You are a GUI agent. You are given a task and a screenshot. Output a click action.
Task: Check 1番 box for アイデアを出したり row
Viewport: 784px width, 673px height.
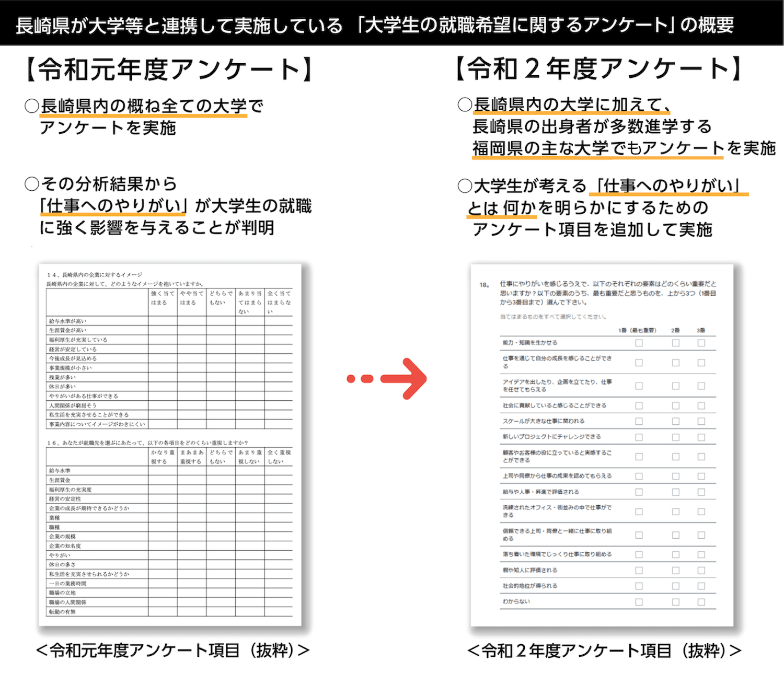[639, 386]
